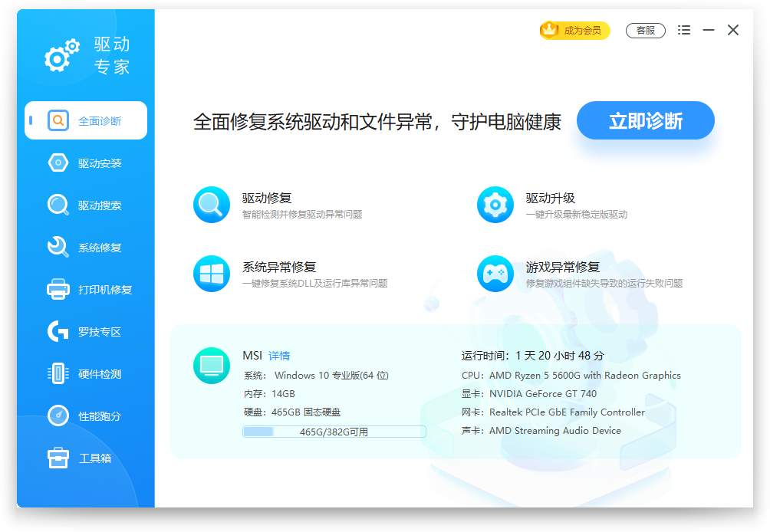This screenshot has width=770, height=532.
Task: Open the 驱动修复 title text
Action: tap(267, 198)
